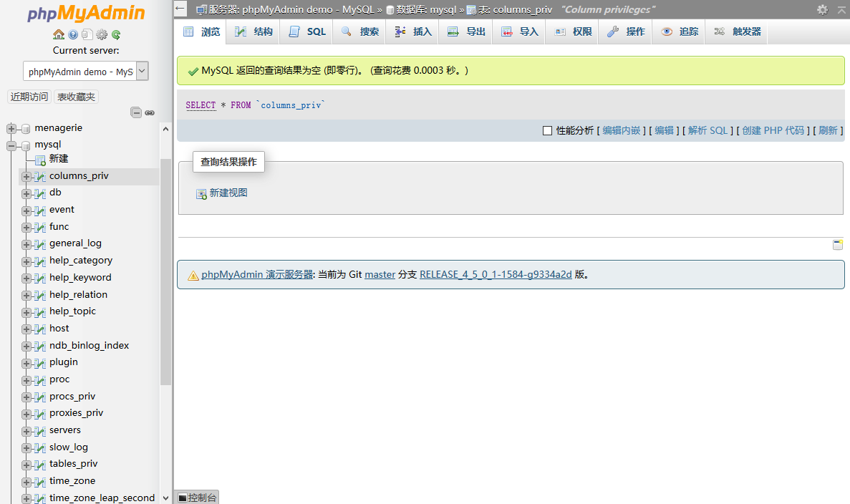This screenshot has width=850, height=504.
Task: Click the Home icon under phpMyAdmin logo
Action: (59, 34)
